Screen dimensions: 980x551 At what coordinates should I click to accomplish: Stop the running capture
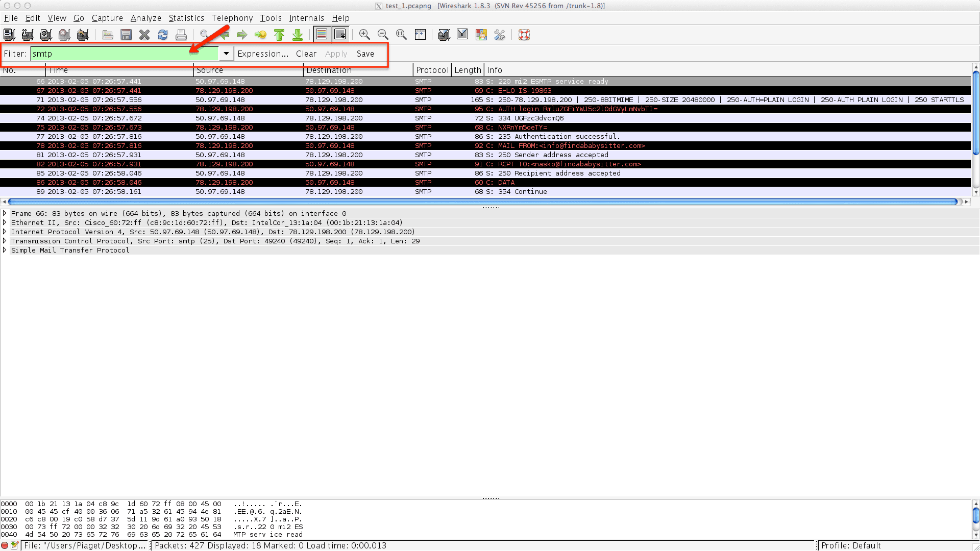pyautogui.click(x=64, y=35)
